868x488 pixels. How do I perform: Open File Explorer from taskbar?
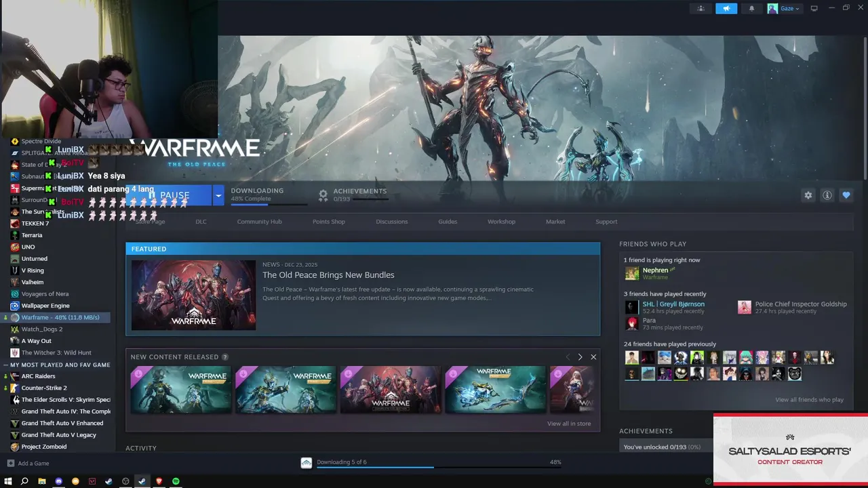(41, 481)
